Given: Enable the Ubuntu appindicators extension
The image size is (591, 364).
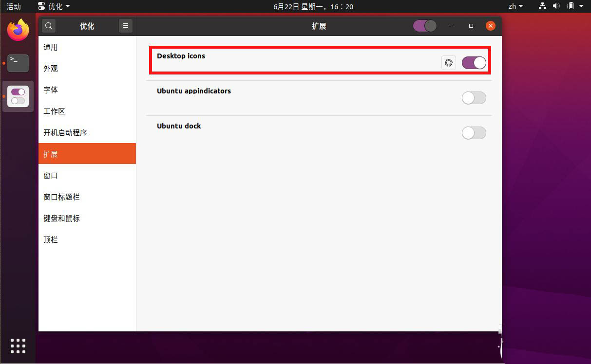Looking at the screenshot, I should (474, 98).
